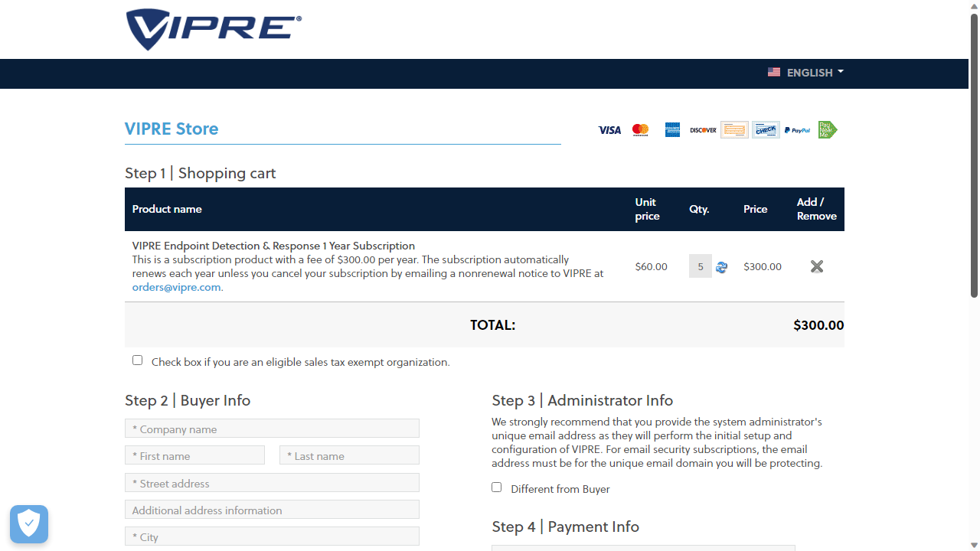Click the Unit price column header
980x551 pixels.
pyautogui.click(x=647, y=209)
